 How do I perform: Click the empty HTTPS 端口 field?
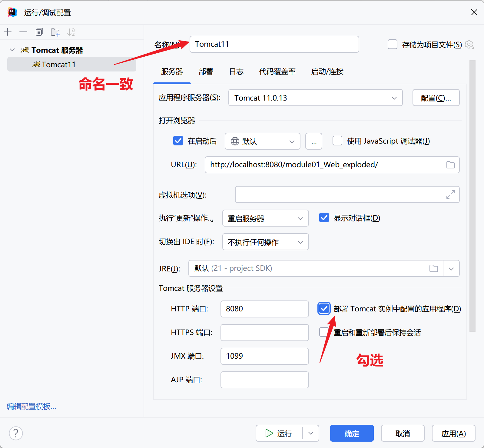265,333
